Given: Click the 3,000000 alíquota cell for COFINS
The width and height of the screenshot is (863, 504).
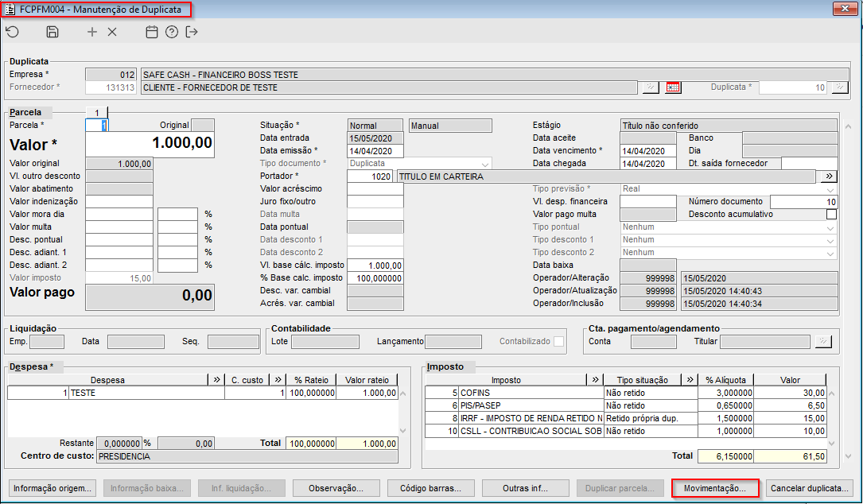Looking at the screenshot, I should [726, 393].
